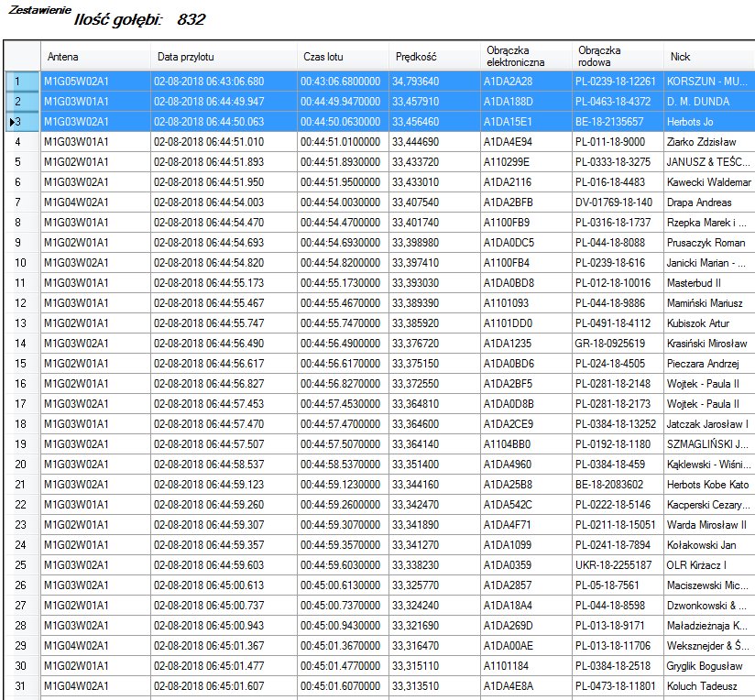Sort by the Antena column header
755x700 pixels.
coord(95,56)
